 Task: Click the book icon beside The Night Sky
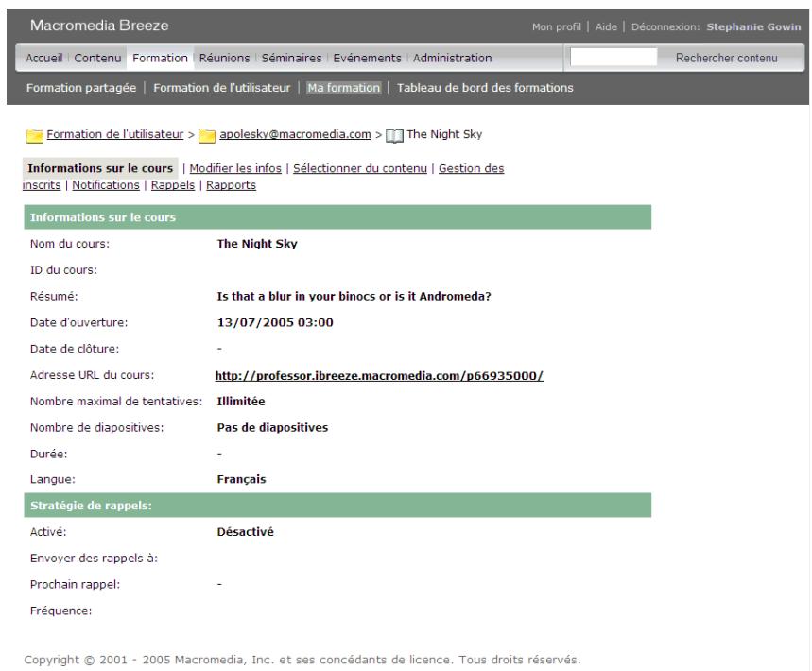pos(394,136)
